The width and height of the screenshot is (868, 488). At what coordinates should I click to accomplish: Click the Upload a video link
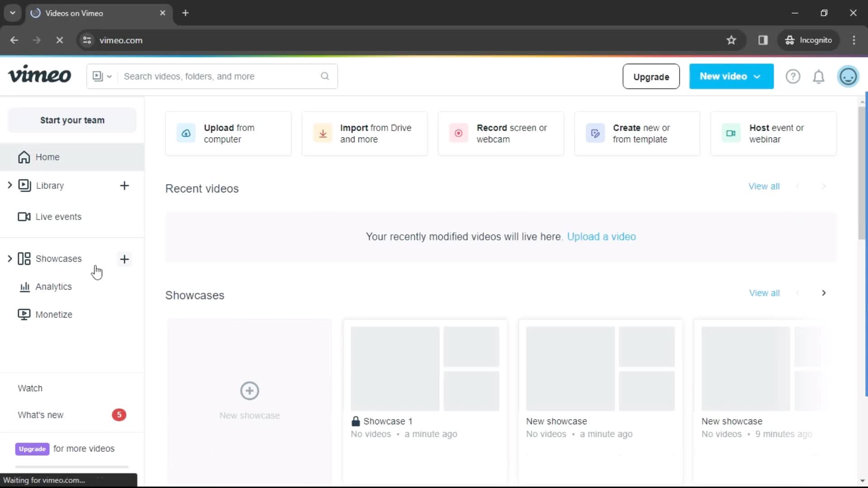(602, 236)
